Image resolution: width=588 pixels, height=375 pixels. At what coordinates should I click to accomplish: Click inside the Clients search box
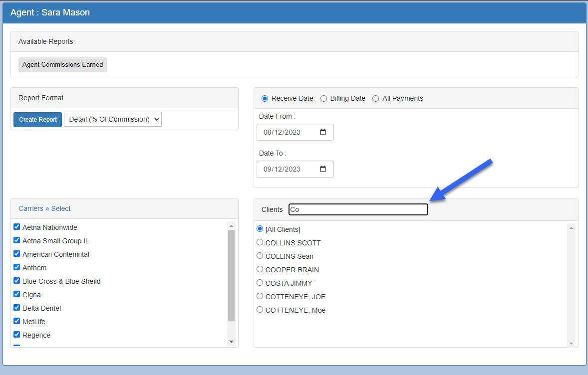pos(358,209)
